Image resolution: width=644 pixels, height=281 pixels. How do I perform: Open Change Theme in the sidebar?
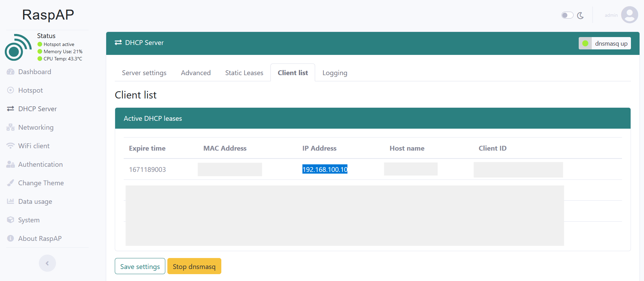pos(41,183)
